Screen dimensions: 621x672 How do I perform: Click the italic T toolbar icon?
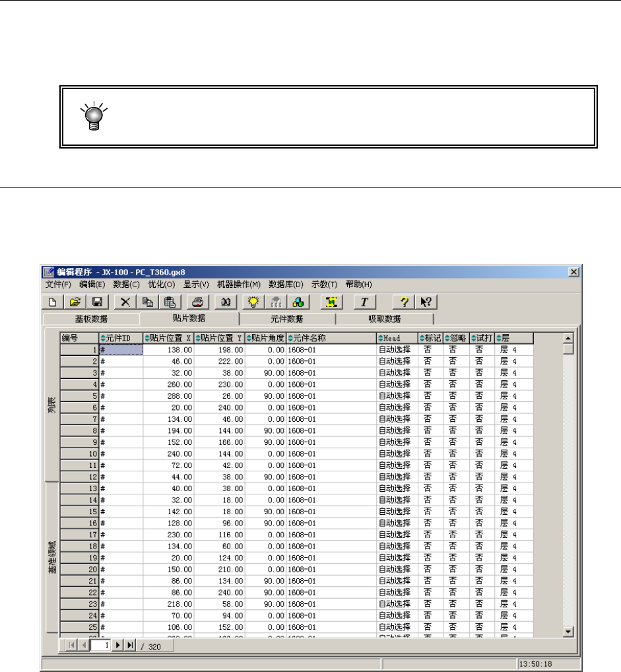point(365,302)
